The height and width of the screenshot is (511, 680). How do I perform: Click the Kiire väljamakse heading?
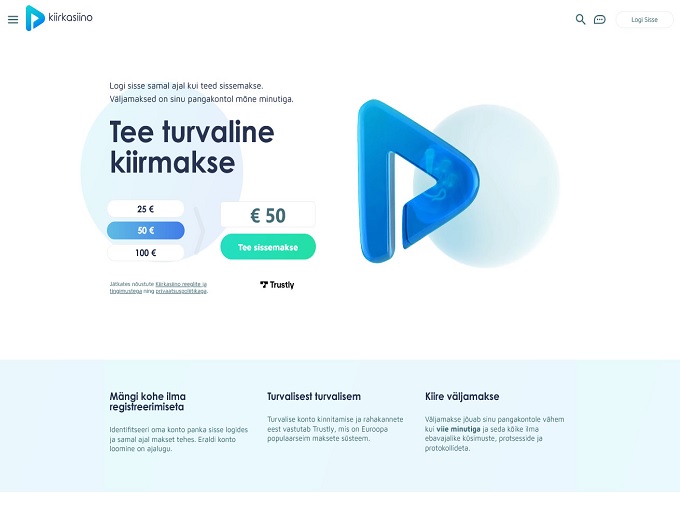tap(462, 396)
